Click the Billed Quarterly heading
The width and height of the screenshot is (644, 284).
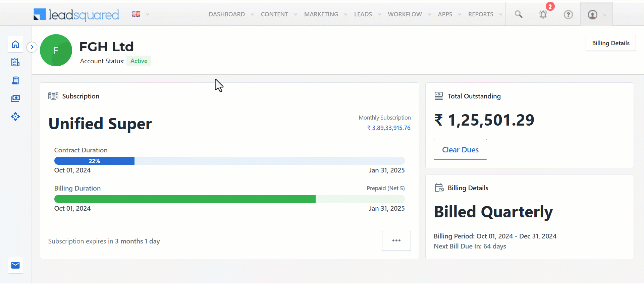[493, 212]
